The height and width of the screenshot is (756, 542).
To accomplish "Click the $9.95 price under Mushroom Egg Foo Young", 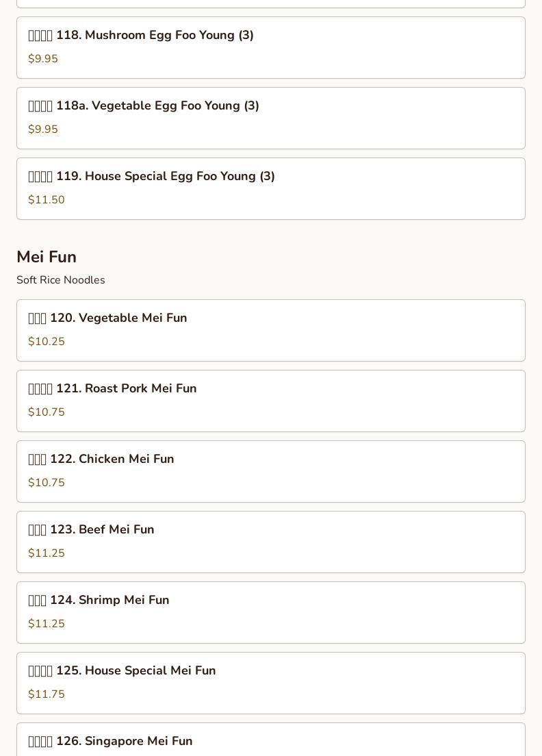I will tap(43, 59).
